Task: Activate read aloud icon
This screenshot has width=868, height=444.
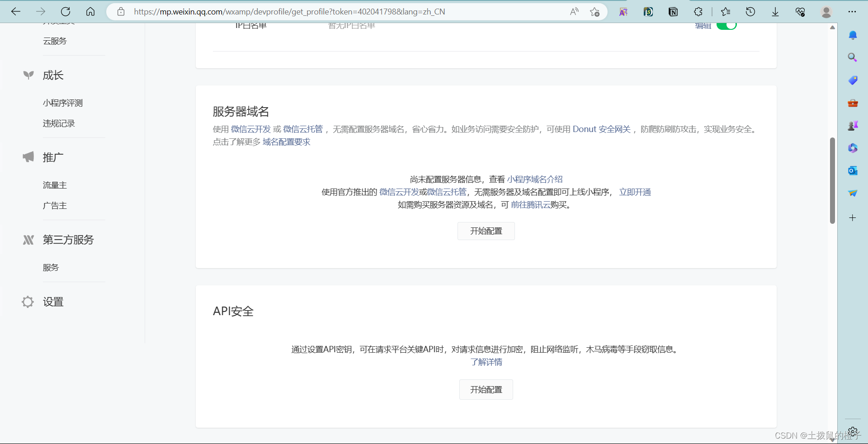Action: pos(574,12)
